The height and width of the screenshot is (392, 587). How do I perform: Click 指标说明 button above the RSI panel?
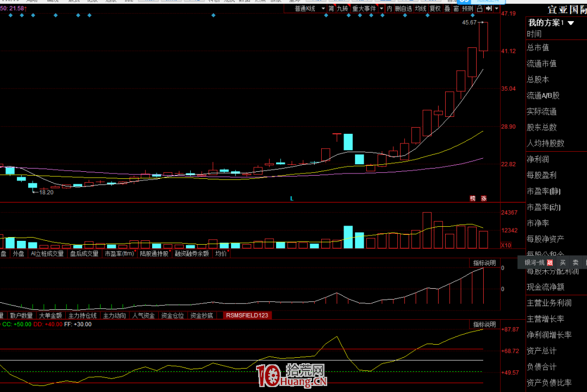pyautogui.click(x=484, y=325)
